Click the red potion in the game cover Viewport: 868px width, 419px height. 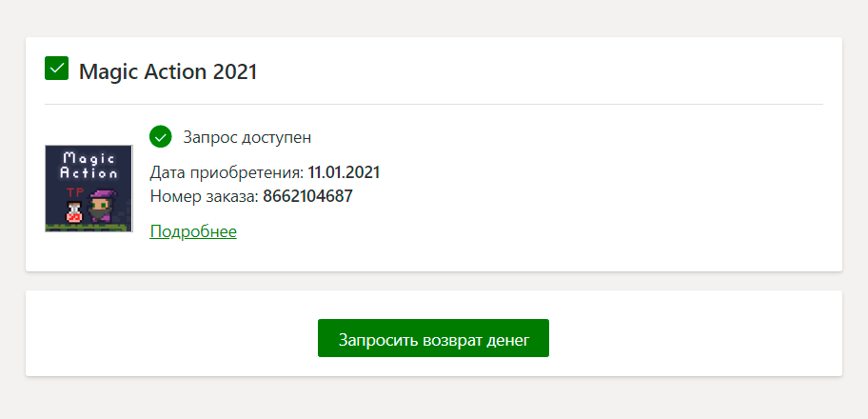[71, 213]
